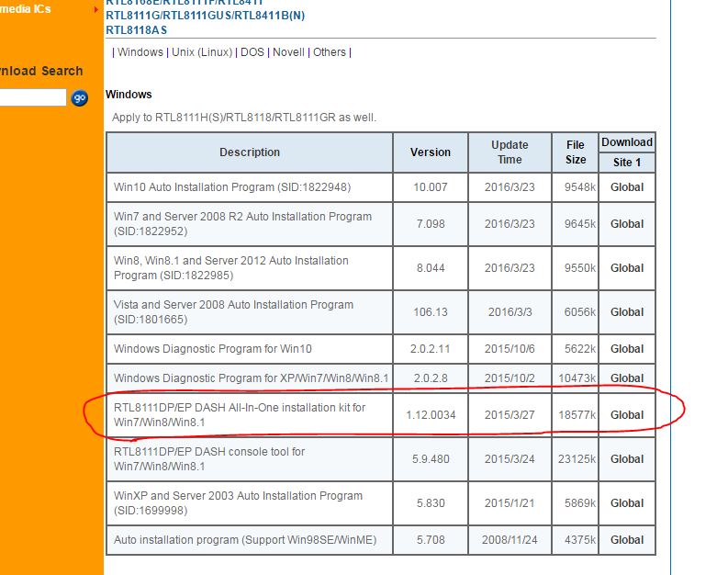Jump to the Novell section link
728x575 pixels.
pyautogui.click(x=288, y=52)
